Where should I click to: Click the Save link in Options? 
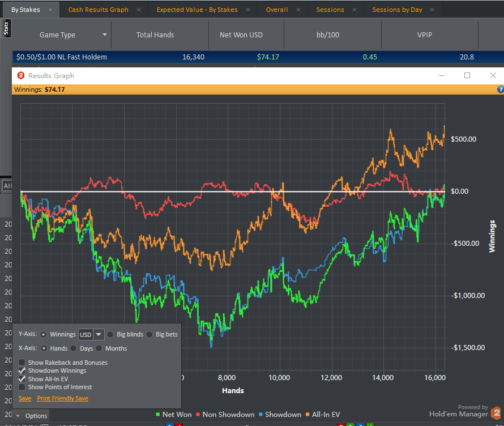[25, 399]
